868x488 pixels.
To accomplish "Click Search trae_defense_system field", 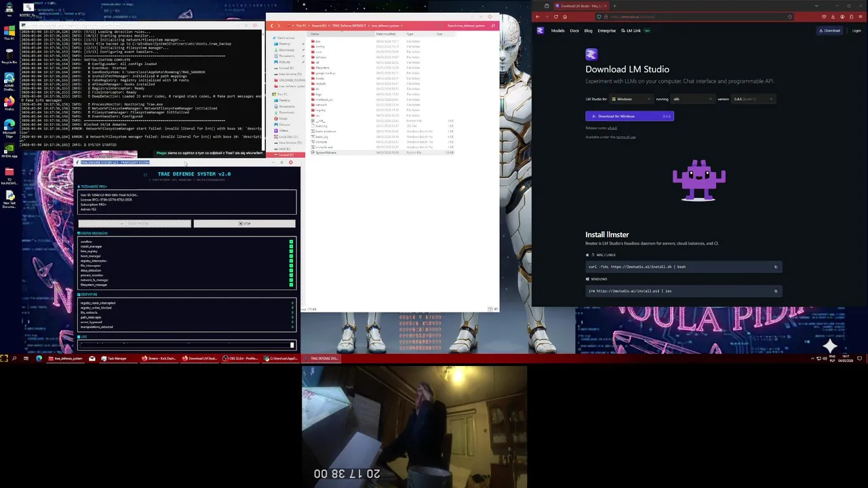I will 467,26.
